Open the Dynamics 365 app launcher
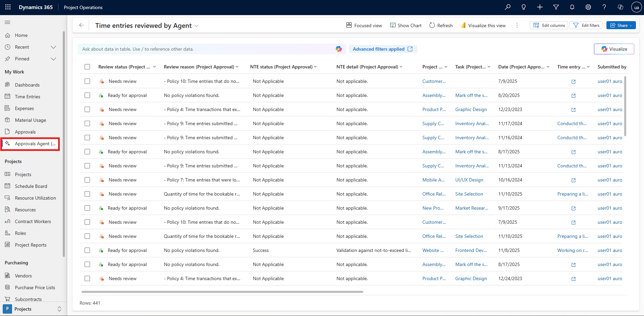 pyautogui.click(x=7, y=7)
